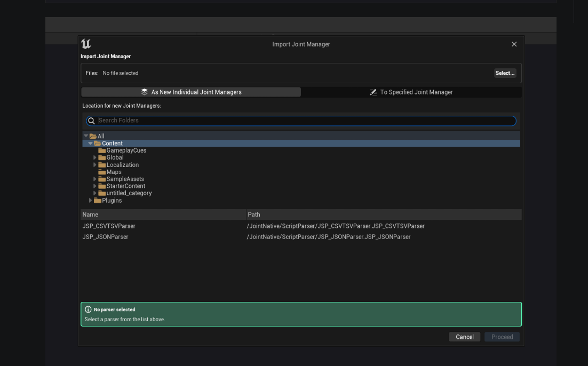Choose the JSP_JSONParser parser entry
588x366 pixels.
tap(105, 237)
